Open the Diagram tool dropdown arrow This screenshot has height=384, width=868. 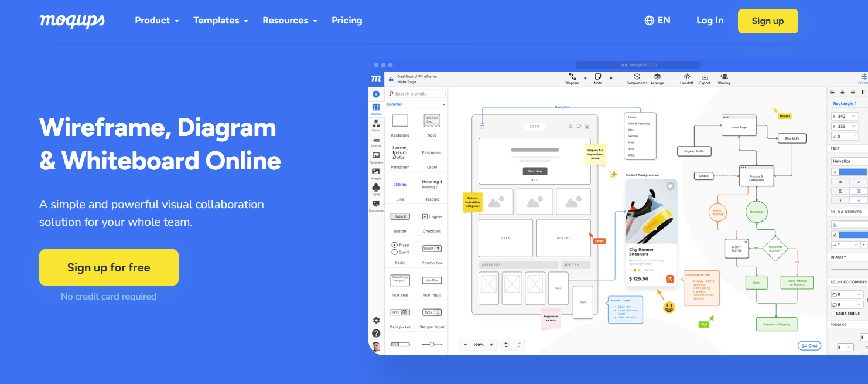(x=585, y=79)
